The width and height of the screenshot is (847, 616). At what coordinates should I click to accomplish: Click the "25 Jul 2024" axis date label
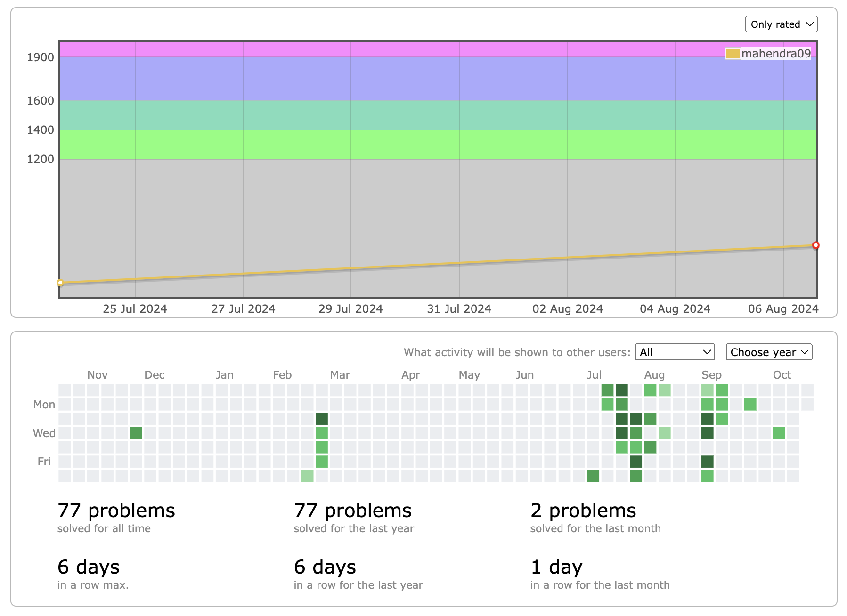coord(135,309)
